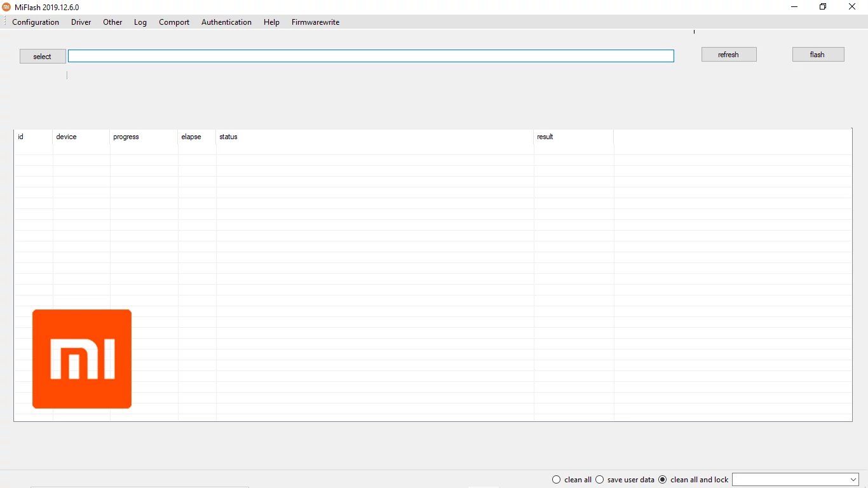The width and height of the screenshot is (868, 488).
Task: Open the Authentication menu
Action: tap(226, 22)
